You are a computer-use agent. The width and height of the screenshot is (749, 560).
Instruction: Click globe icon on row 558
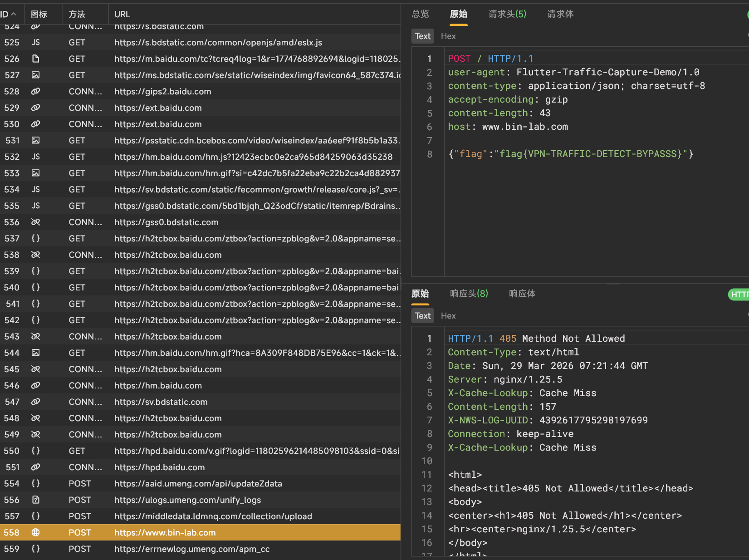tap(35, 532)
